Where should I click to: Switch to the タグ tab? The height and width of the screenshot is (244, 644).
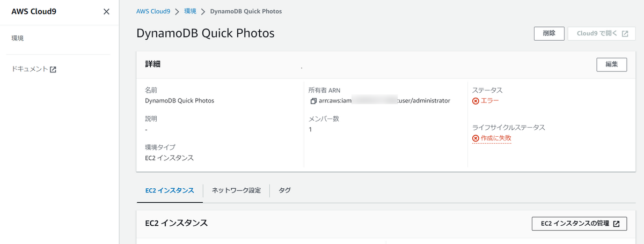pyautogui.click(x=285, y=191)
